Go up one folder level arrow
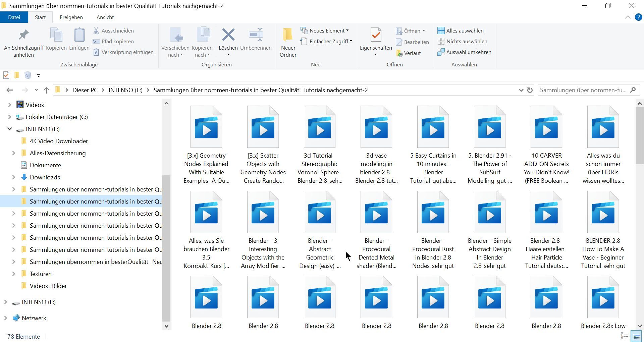644x342 pixels. (47, 90)
